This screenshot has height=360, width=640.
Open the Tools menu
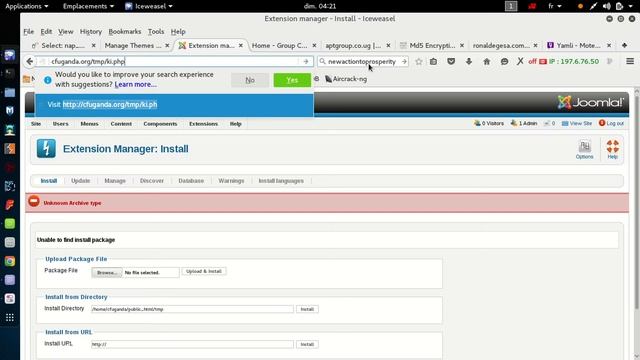point(156,31)
